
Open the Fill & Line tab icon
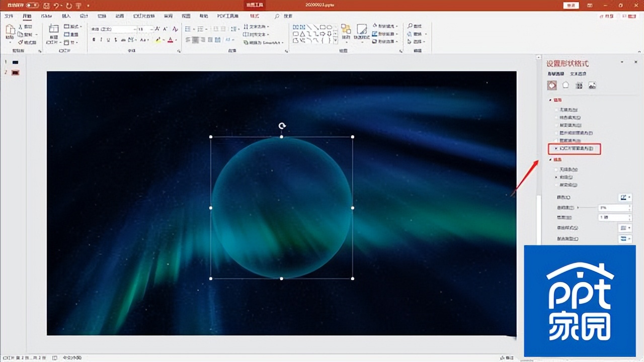pyautogui.click(x=552, y=85)
